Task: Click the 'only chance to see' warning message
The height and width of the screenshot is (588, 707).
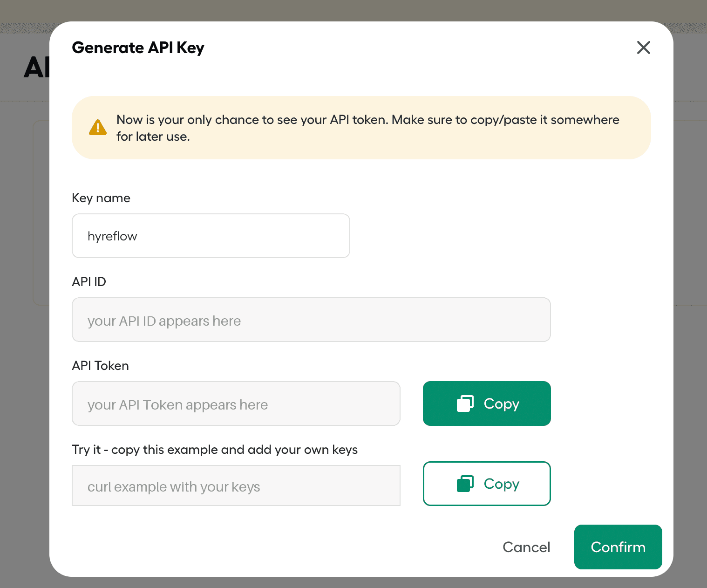Action: pyautogui.click(x=368, y=128)
